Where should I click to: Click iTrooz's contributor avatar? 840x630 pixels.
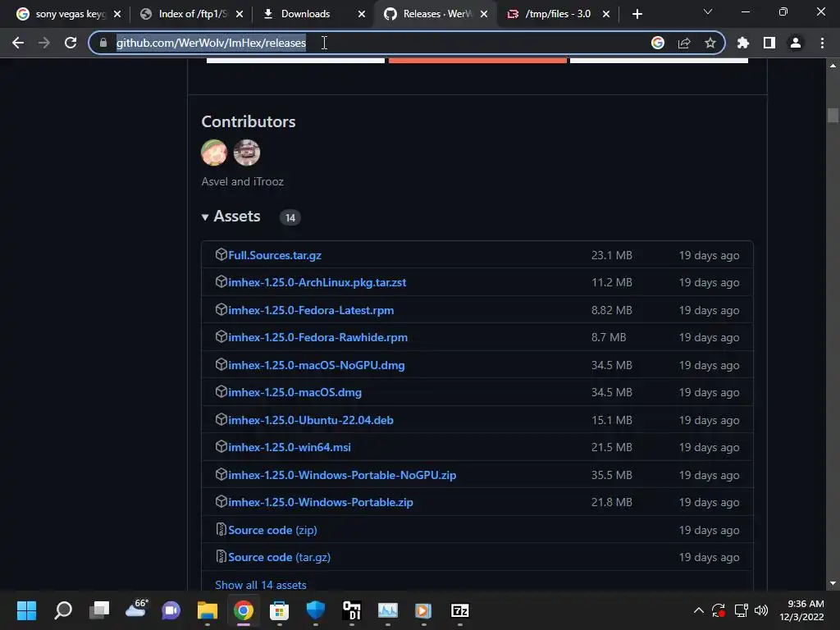[x=246, y=153]
